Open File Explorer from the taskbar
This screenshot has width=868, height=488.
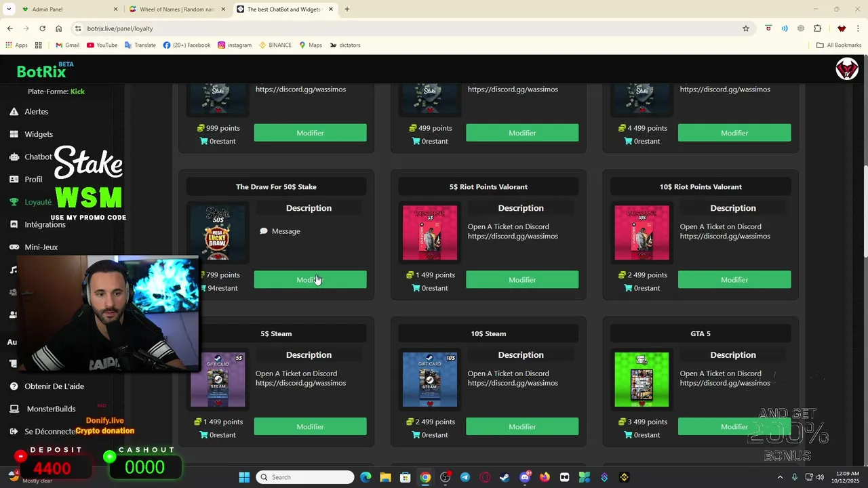pyautogui.click(x=385, y=477)
